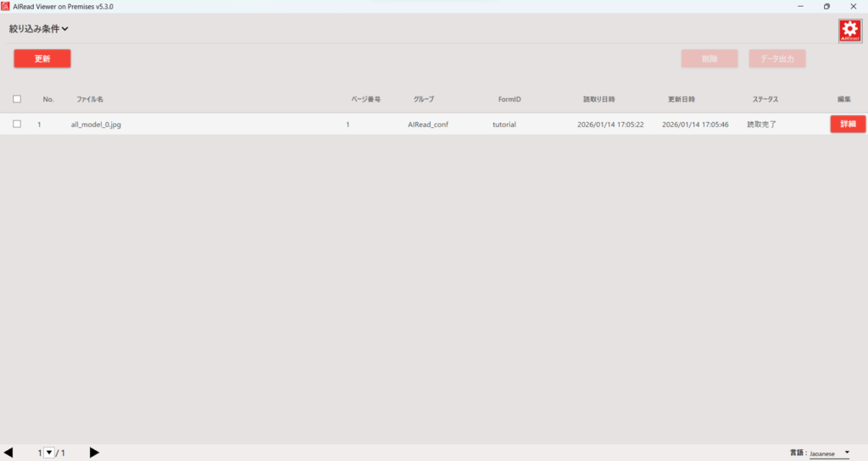Open 詳細 for all_model_0.jpg
Image resolution: width=868 pixels, height=461 pixels.
pos(848,125)
